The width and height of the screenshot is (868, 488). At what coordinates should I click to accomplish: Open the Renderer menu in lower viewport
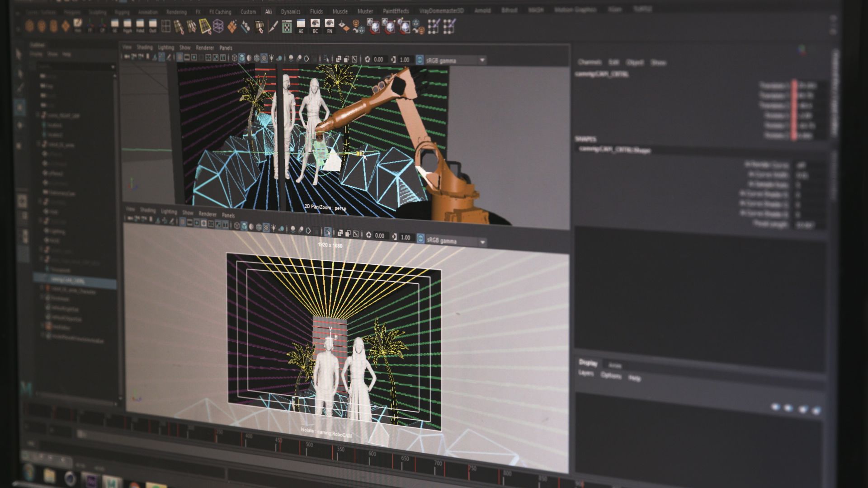208,214
